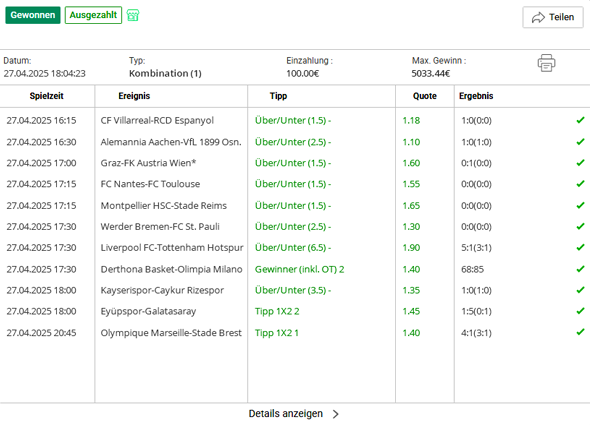Click the green checkmark for Derthona Basket row
Screen dimensions: 590x425
(x=580, y=269)
